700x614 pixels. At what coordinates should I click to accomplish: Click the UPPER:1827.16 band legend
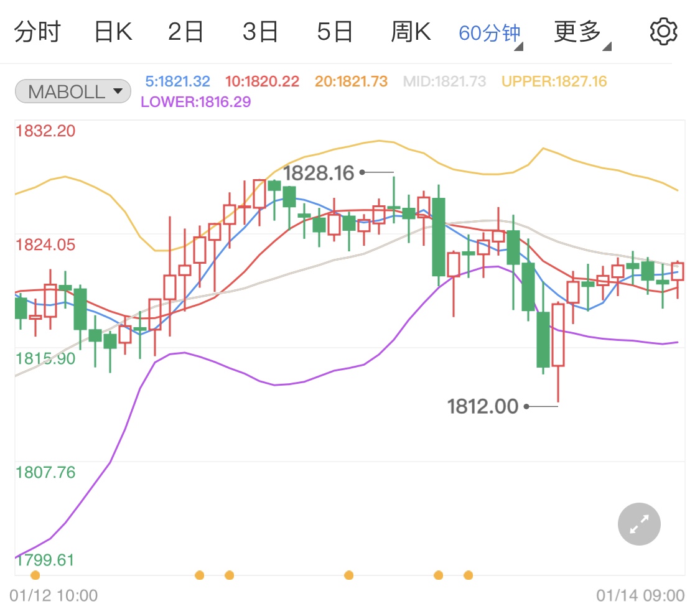tap(554, 81)
